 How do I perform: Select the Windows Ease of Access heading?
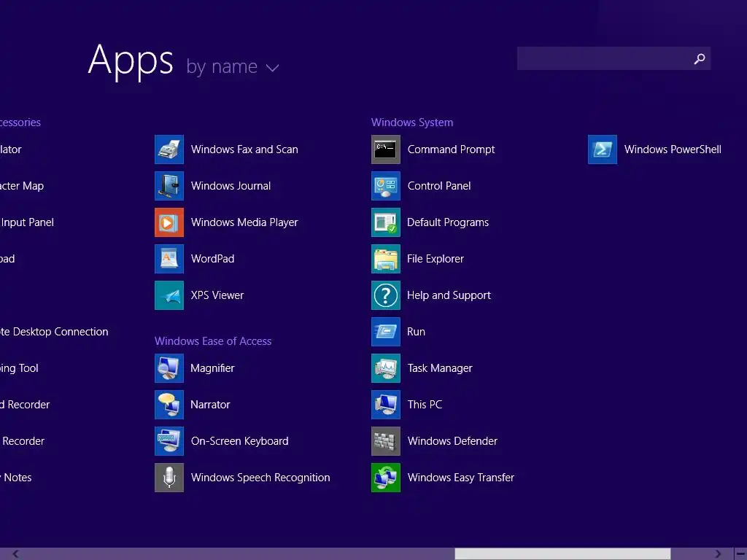point(213,341)
